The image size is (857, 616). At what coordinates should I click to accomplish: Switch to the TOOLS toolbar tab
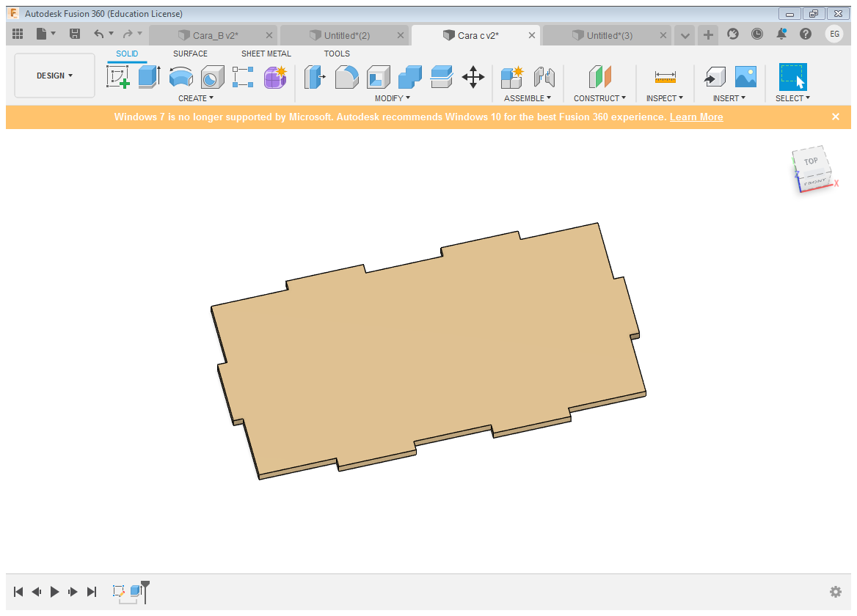click(x=337, y=54)
